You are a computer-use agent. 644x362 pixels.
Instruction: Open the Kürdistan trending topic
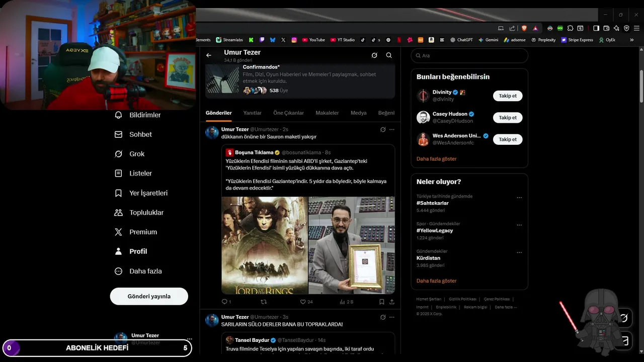[x=429, y=258]
